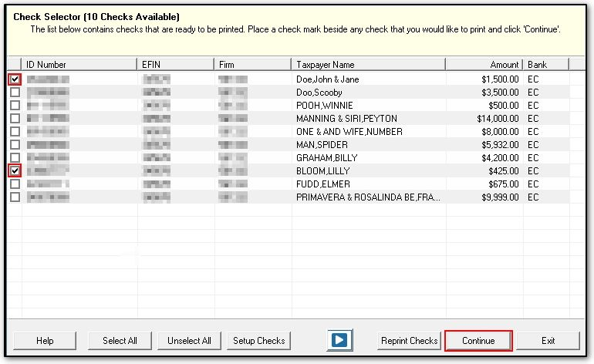This screenshot has height=364, width=594.
Task: Open Setup Checks
Action: pyautogui.click(x=258, y=340)
